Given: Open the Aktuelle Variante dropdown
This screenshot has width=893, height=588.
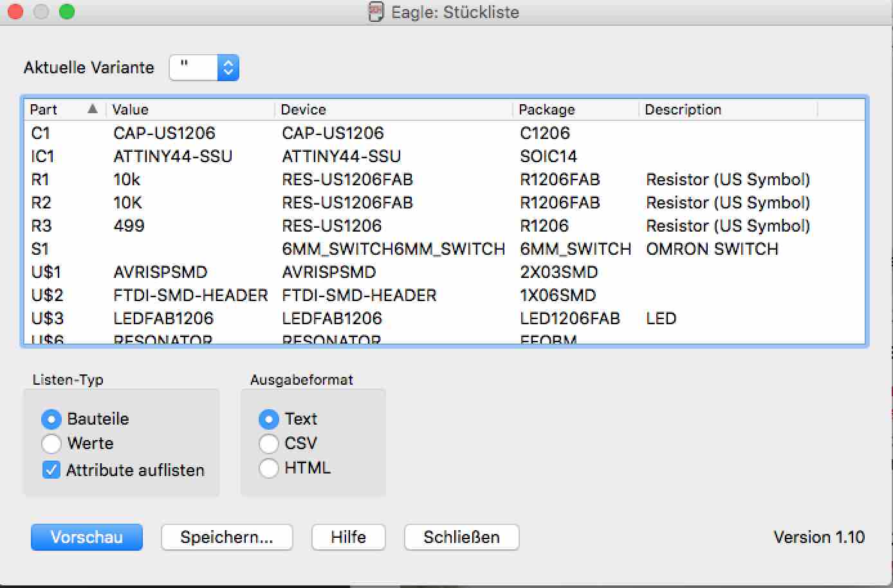Looking at the screenshot, I should tap(204, 68).
